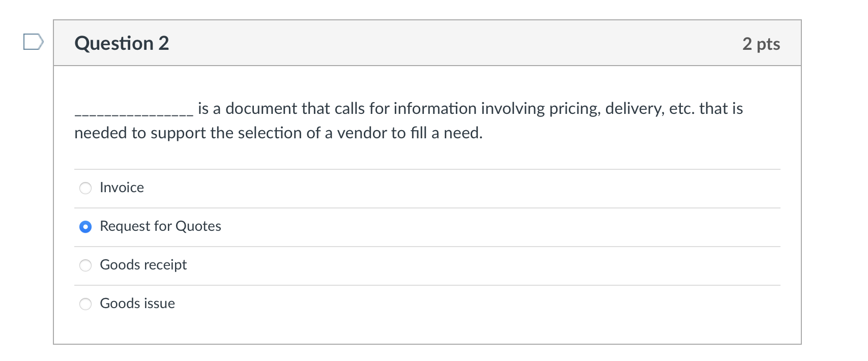The image size is (868, 361).
Task: Click the Goods receipt answer text
Action: [x=143, y=265]
